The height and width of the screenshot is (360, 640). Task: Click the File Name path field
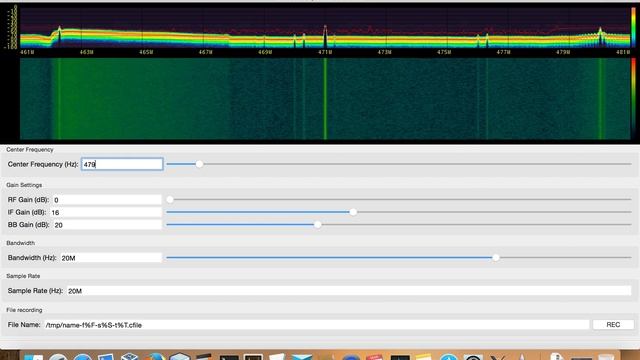[x=317, y=325]
